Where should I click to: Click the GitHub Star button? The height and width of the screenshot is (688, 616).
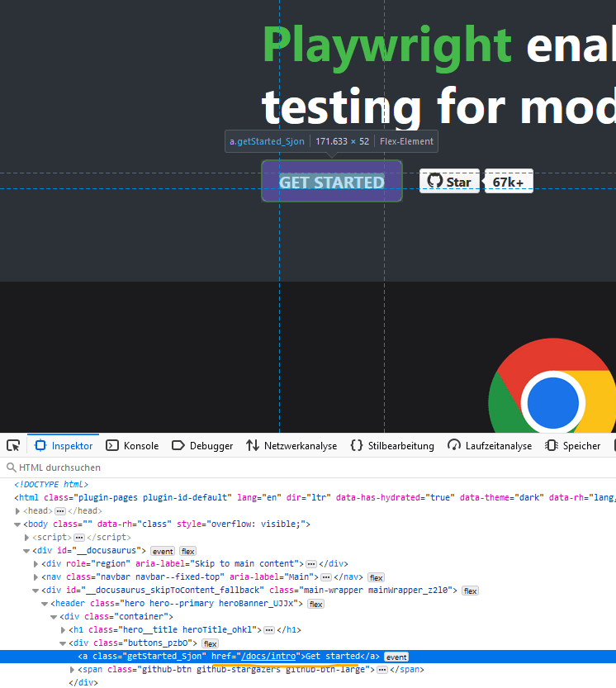click(449, 182)
